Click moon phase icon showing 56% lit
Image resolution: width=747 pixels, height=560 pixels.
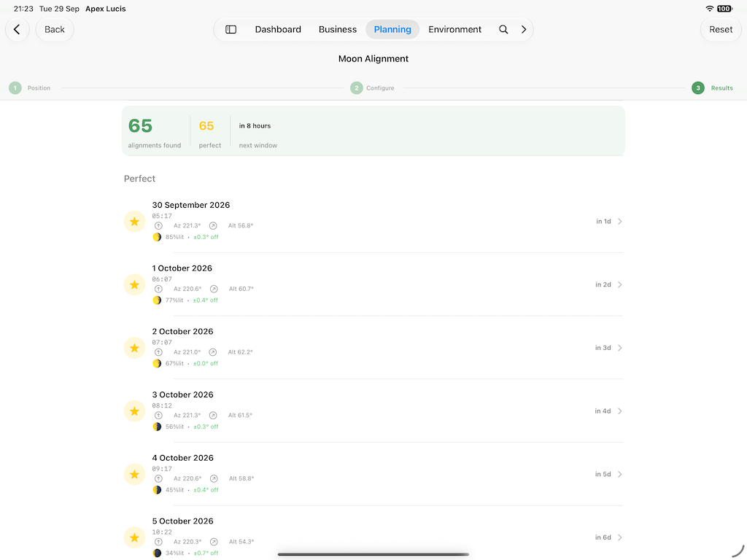coord(157,427)
